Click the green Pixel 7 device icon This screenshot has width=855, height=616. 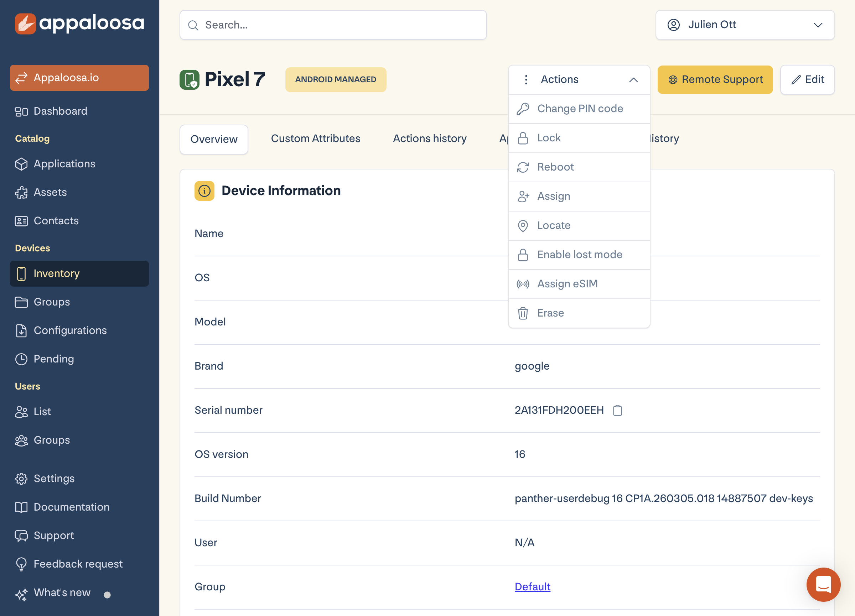189,79
